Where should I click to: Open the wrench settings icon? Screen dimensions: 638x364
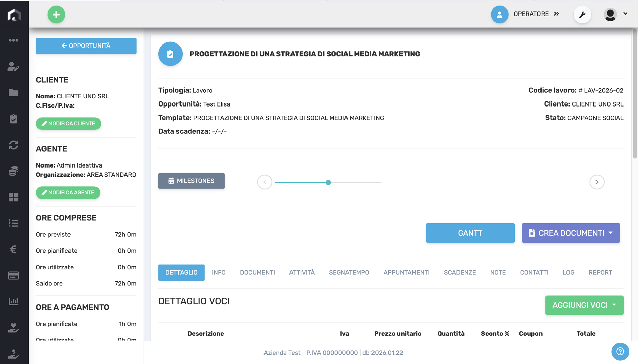(x=582, y=14)
